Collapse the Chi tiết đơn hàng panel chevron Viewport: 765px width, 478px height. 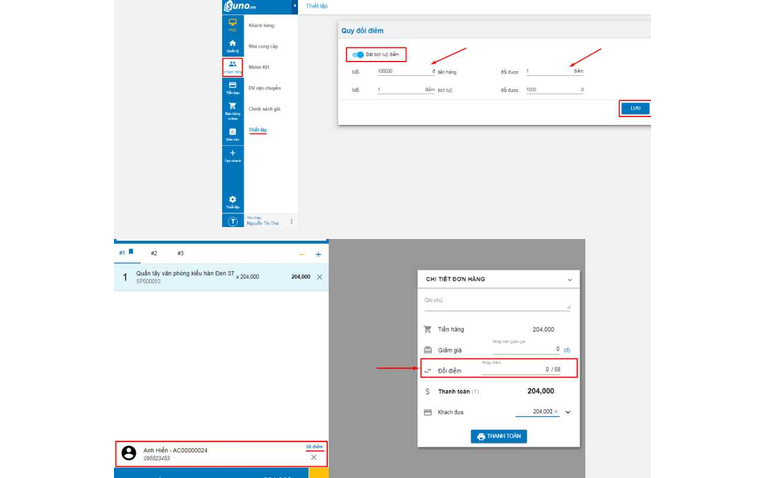pos(569,280)
